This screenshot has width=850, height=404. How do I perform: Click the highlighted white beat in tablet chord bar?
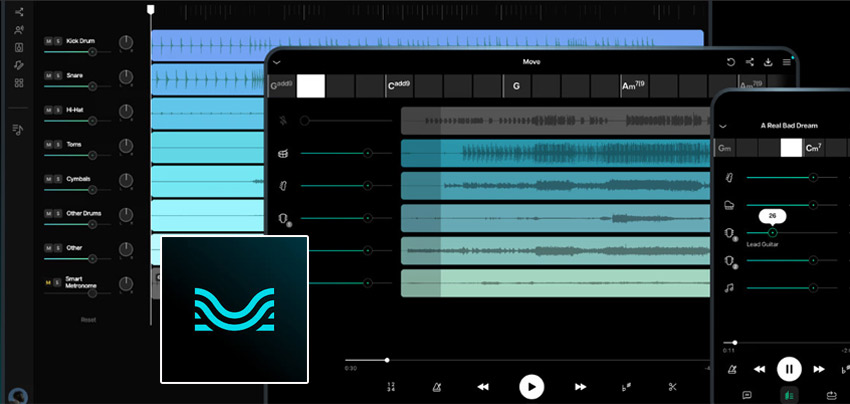[x=311, y=86]
